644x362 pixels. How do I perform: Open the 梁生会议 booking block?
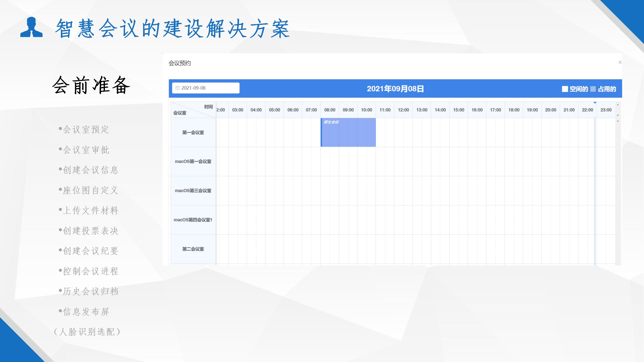(348, 132)
